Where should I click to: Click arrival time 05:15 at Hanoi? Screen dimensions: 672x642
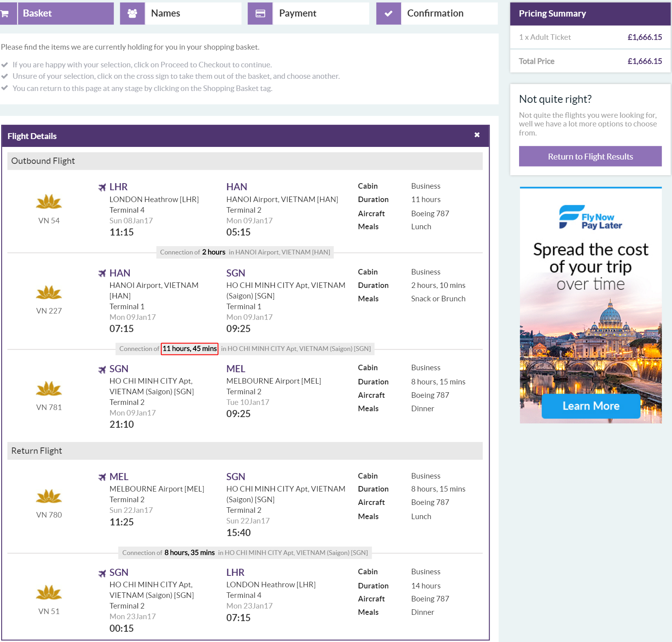tap(238, 232)
